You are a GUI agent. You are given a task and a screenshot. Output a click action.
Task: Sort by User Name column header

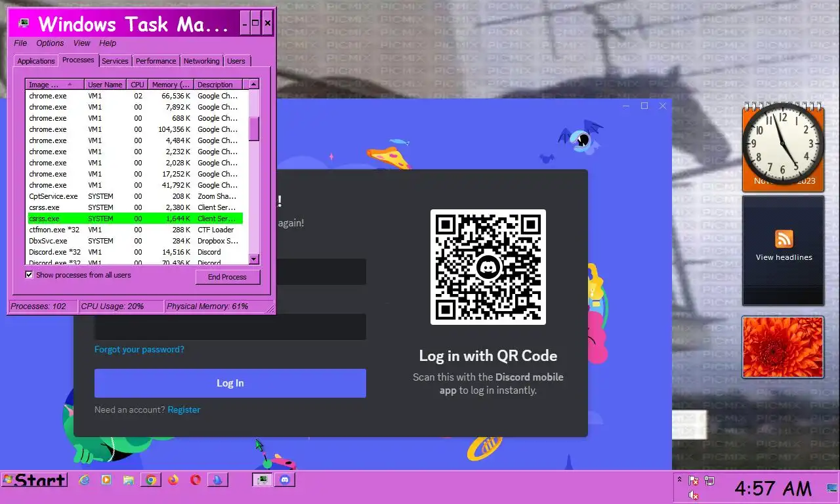[x=105, y=85]
